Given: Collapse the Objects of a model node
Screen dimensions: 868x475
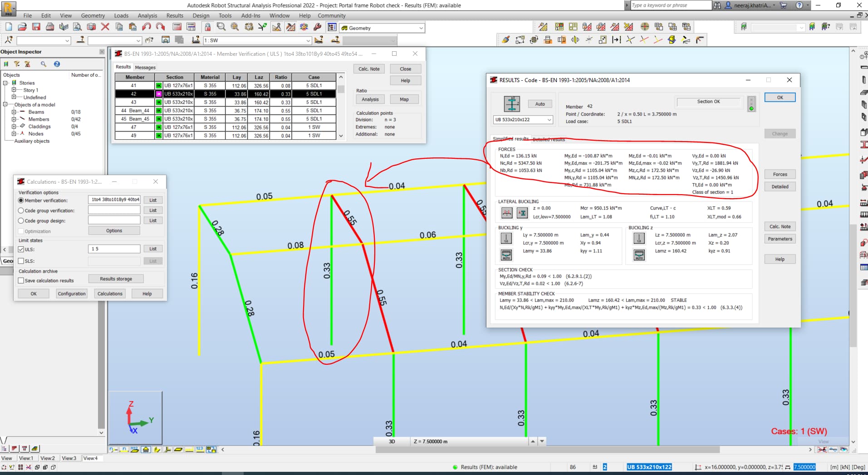Looking at the screenshot, I should [5, 104].
